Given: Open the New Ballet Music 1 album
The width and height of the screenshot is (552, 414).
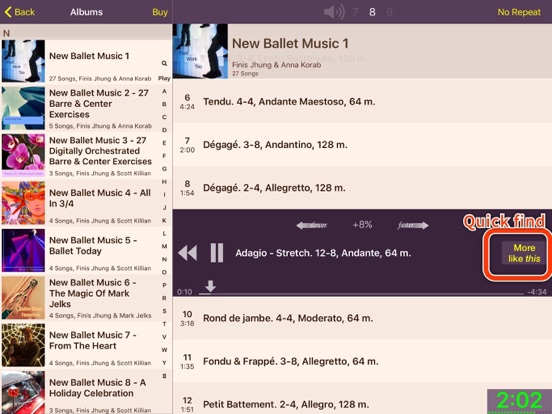Looking at the screenshot, I should 86,61.
